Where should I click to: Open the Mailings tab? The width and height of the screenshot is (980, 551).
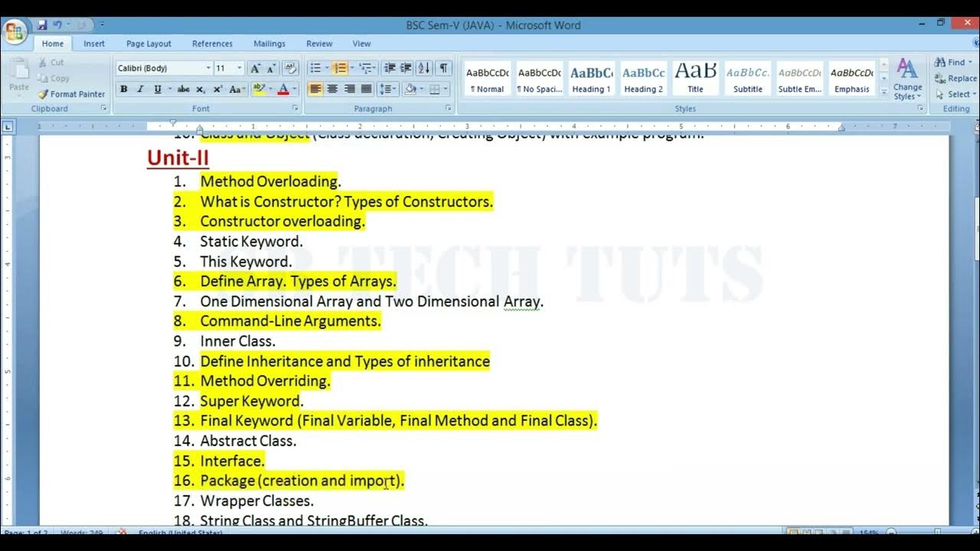(269, 44)
